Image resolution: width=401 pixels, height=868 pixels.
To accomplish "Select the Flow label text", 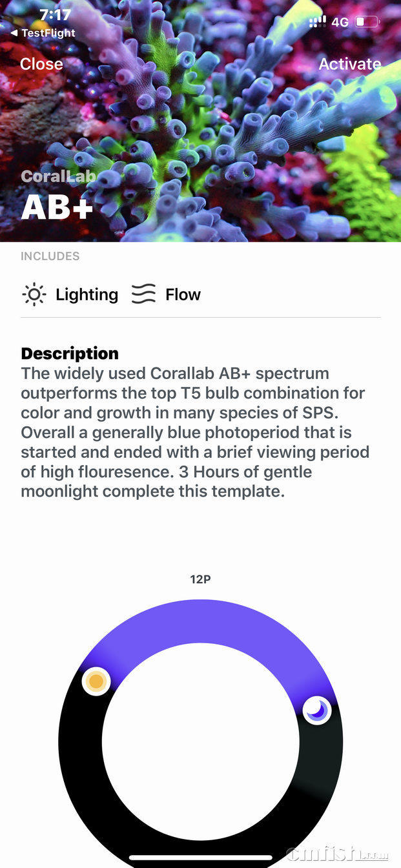I will pos(183,294).
